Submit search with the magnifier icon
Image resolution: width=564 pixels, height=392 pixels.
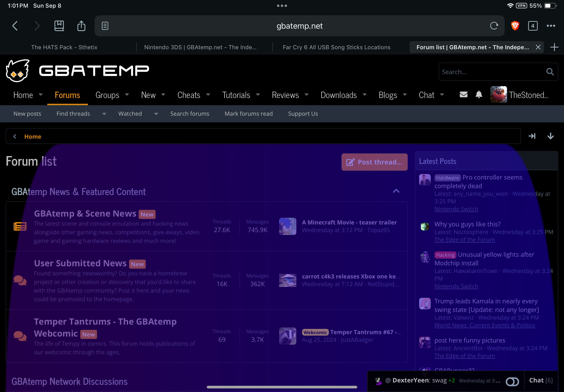click(550, 72)
